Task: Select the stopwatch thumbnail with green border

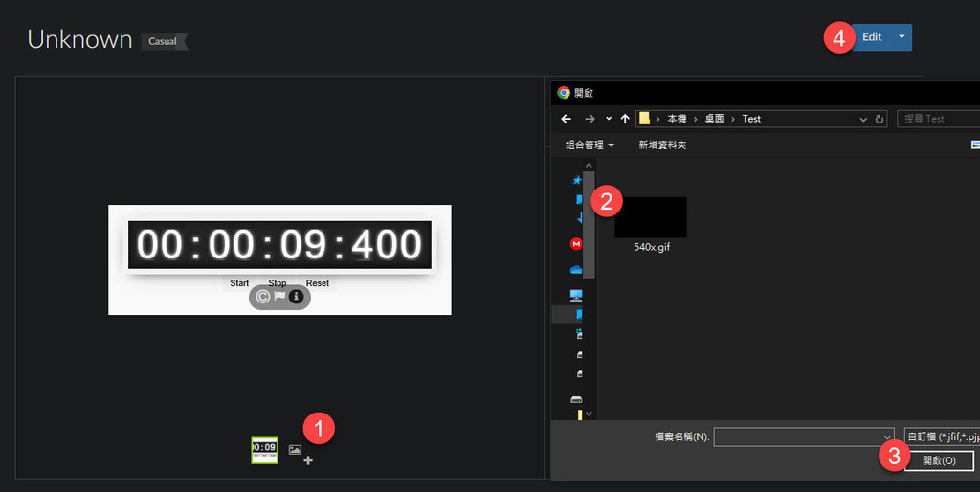Action: [264, 450]
